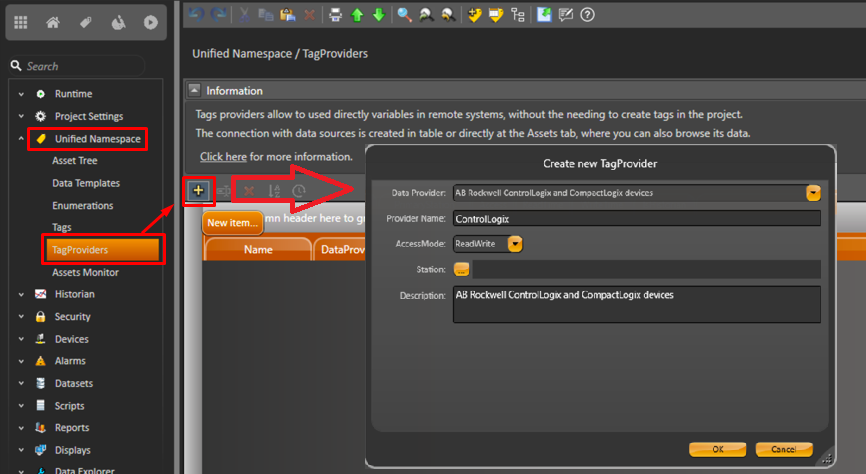The height and width of the screenshot is (474, 866).
Task: Open the Data Provider dropdown
Action: (x=813, y=193)
